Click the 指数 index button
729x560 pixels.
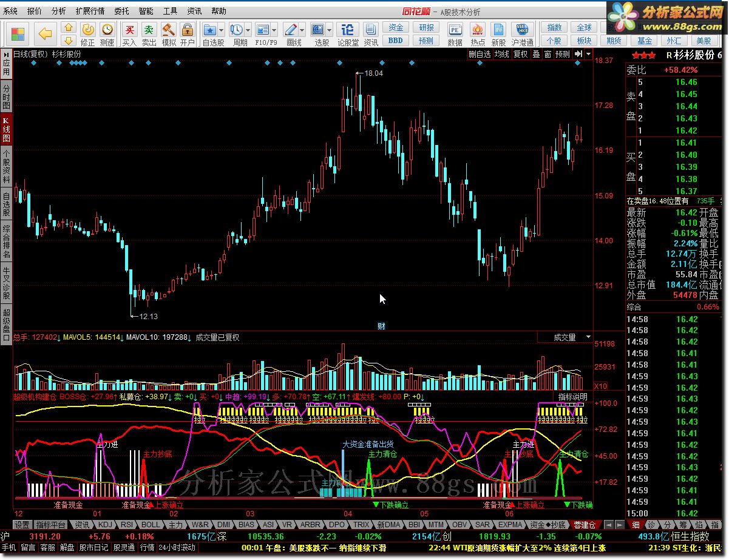[x=554, y=28]
